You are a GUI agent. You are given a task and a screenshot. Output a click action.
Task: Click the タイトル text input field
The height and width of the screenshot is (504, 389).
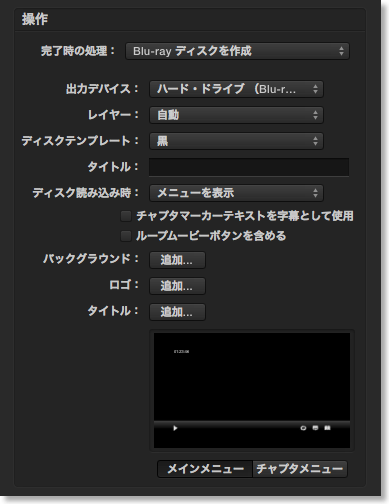249,167
